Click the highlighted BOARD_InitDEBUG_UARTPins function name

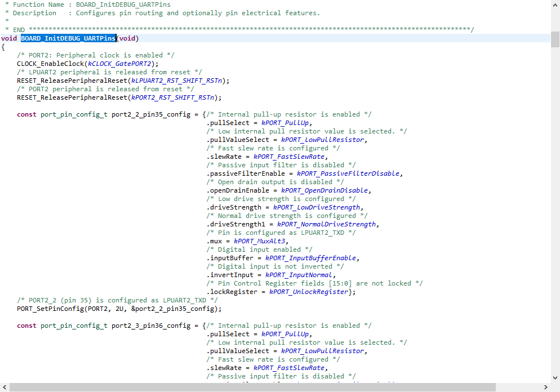click(x=68, y=38)
